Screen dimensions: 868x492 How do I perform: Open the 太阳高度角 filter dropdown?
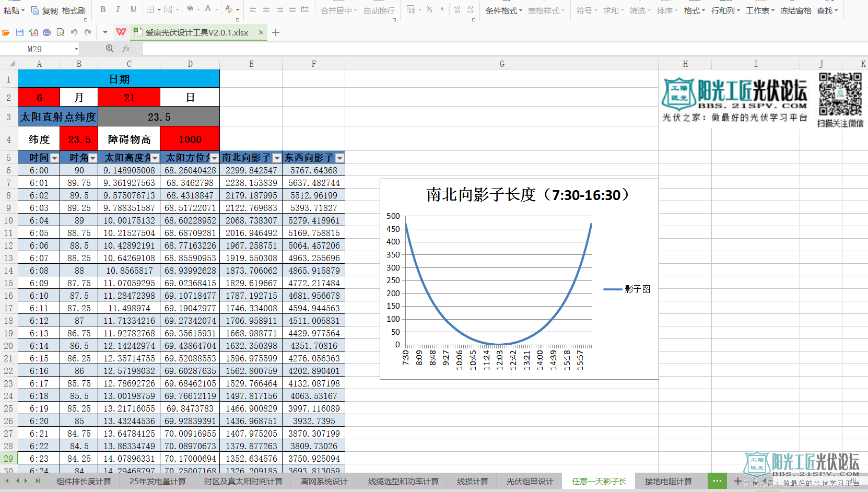(155, 158)
